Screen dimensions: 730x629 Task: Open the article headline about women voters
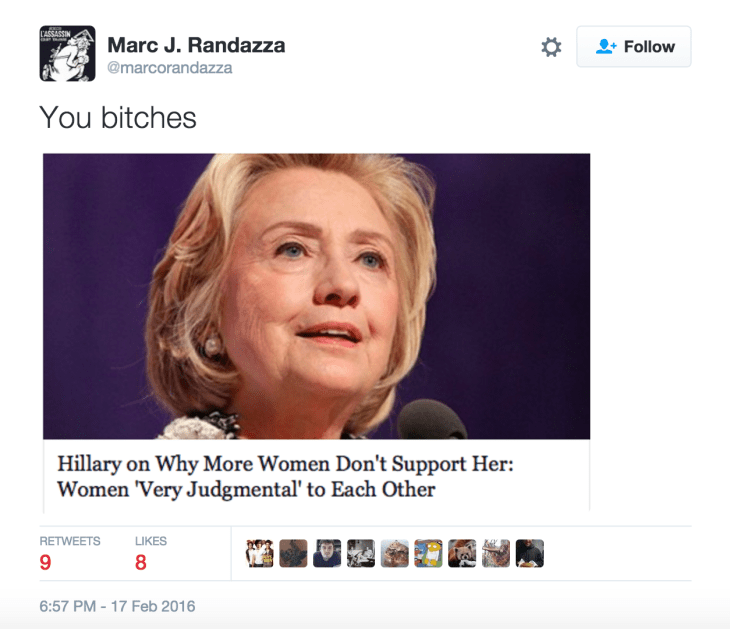285,476
